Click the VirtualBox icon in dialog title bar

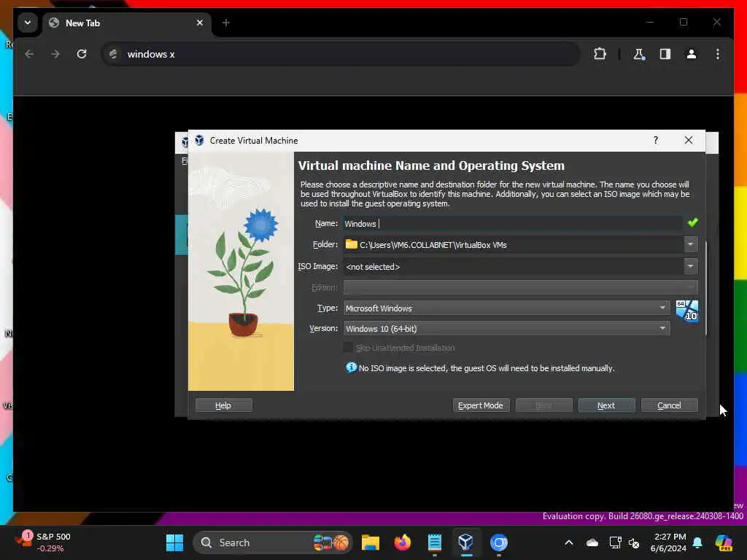coord(199,140)
